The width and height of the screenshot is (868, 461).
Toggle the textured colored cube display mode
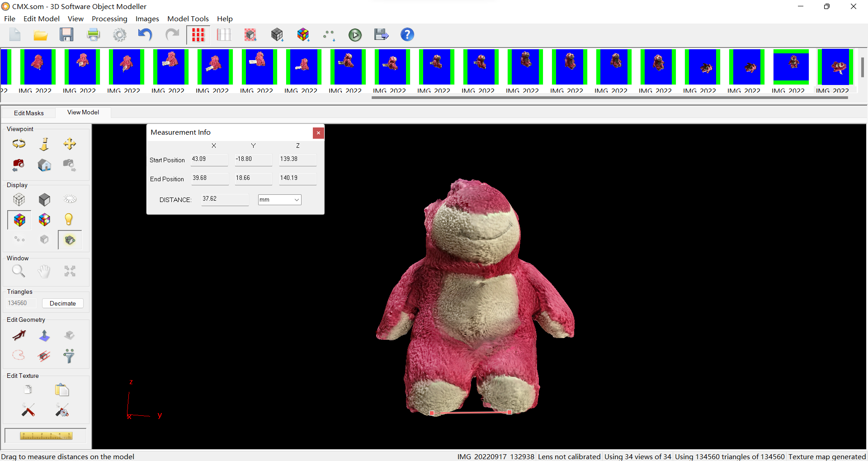click(x=19, y=220)
